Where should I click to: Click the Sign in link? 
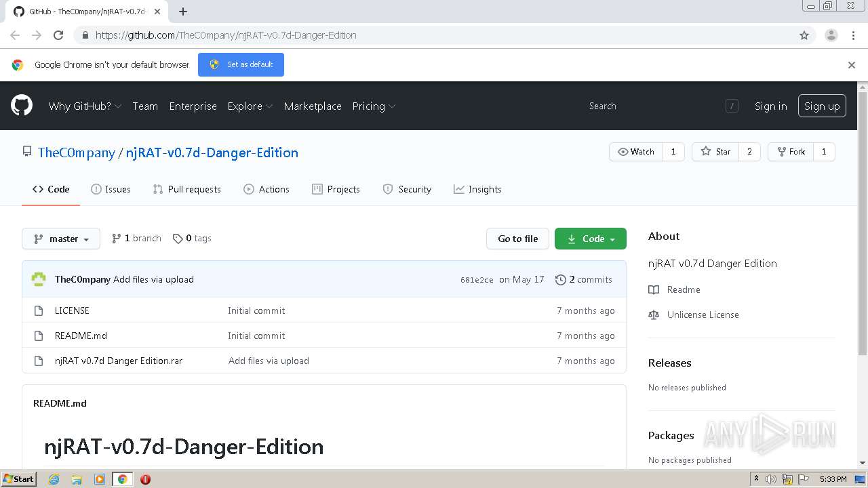pyautogui.click(x=771, y=106)
